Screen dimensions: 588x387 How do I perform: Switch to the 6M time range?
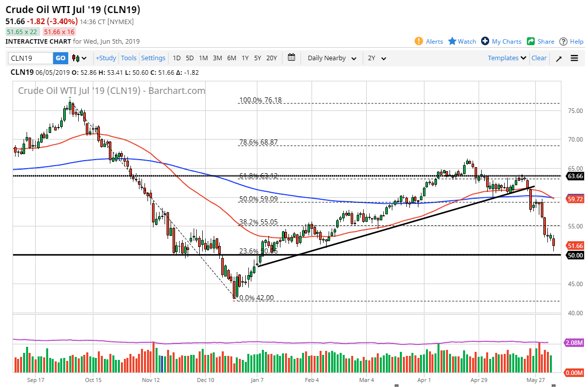coord(231,58)
